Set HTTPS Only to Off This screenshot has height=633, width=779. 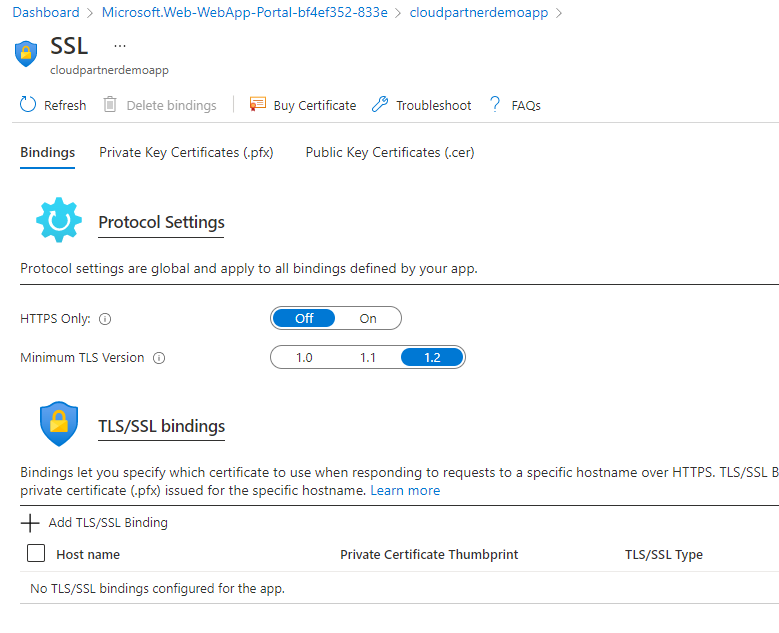[x=304, y=319]
